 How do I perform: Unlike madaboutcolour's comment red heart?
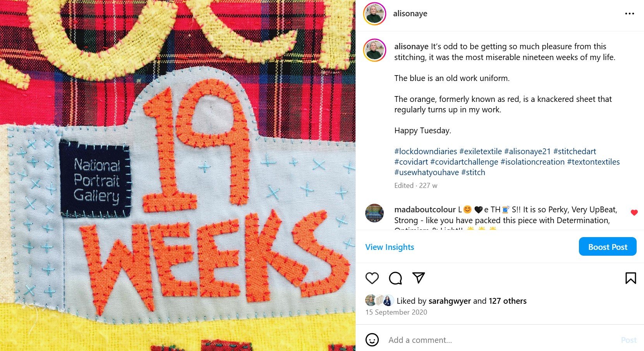pyautogui.click(x=634, y=212)
